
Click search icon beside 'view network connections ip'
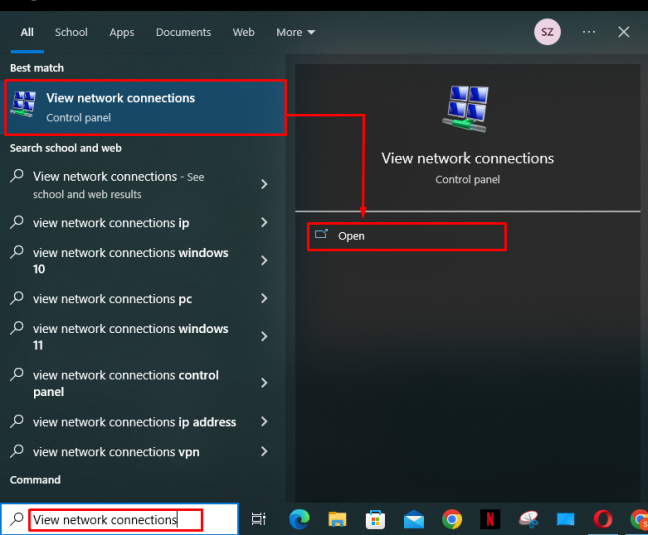pyautogui.click(x=17, y=222)
